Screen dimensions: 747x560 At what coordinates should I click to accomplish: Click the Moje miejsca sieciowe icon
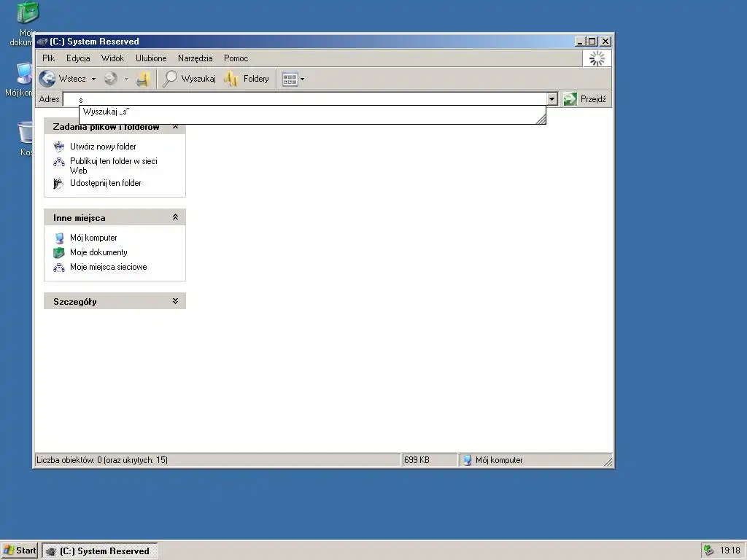(x=58, y=267)
